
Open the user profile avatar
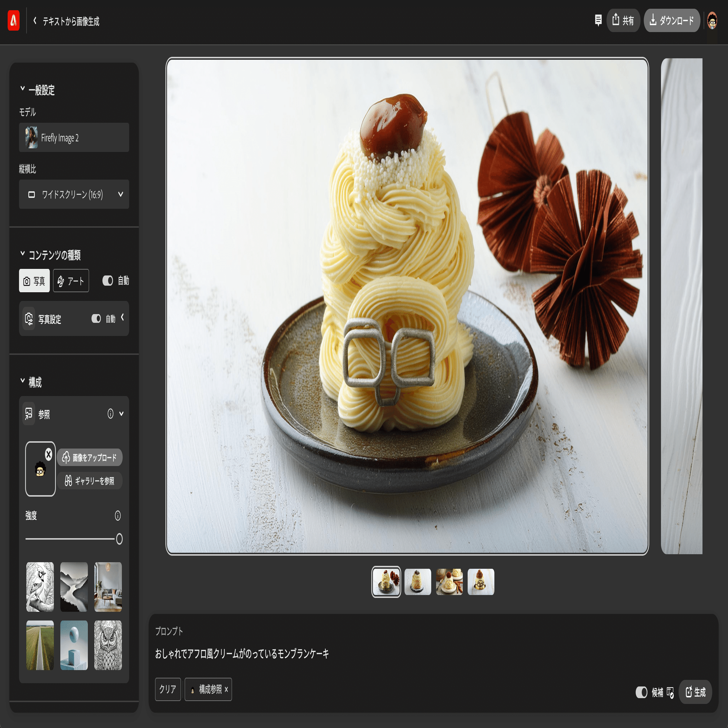[x=712, y=20]
